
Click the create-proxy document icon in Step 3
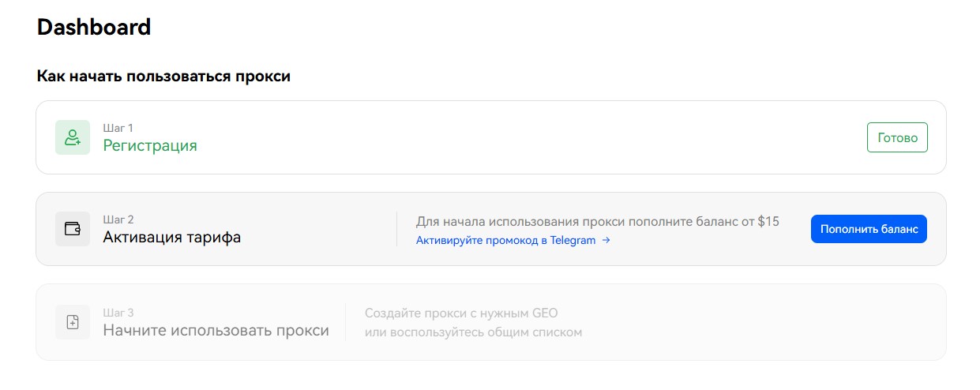[73, 322]
